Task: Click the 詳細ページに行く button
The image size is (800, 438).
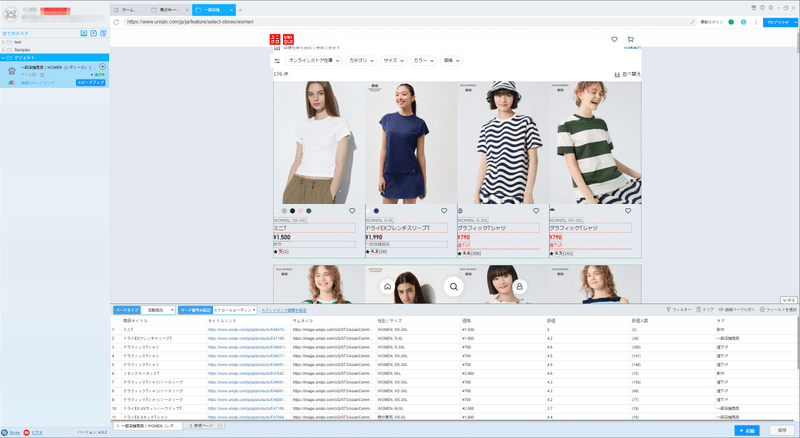Action: 736,310
